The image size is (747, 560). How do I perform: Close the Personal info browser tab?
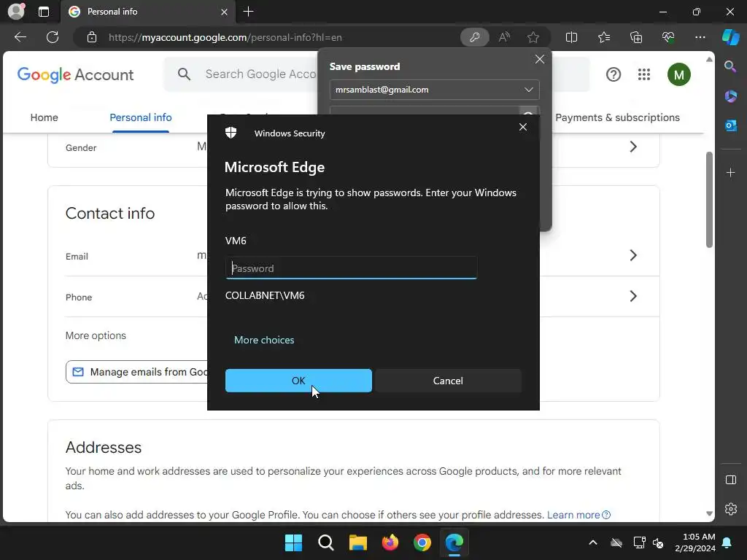225,12
